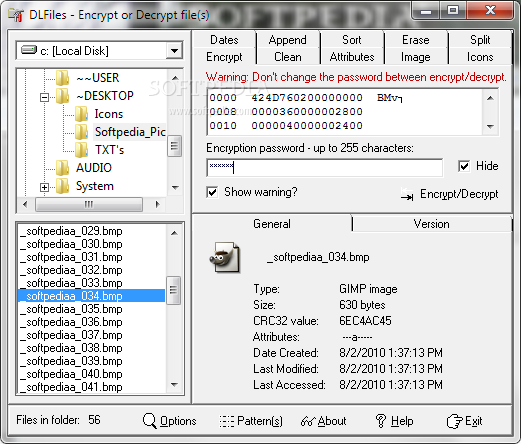Image resolution: width=521 pixels, height=444 pixels.
Task: Click the Exit button label
Action: [x=474, y=421]
